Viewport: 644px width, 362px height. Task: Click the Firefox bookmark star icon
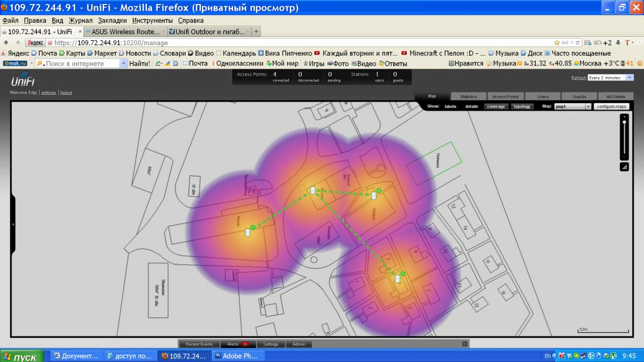(x=557, y=43)
